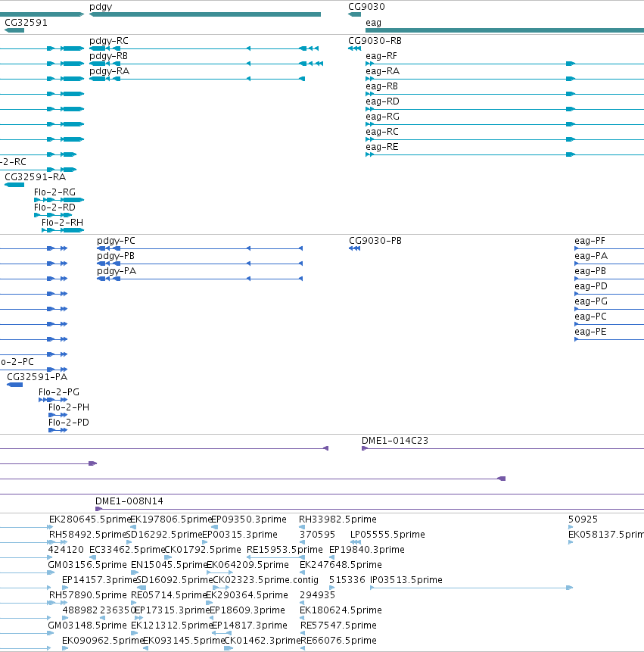The image size is (644, 652).
Task: Select transcript eag-RF
Action: click(505, 64)
